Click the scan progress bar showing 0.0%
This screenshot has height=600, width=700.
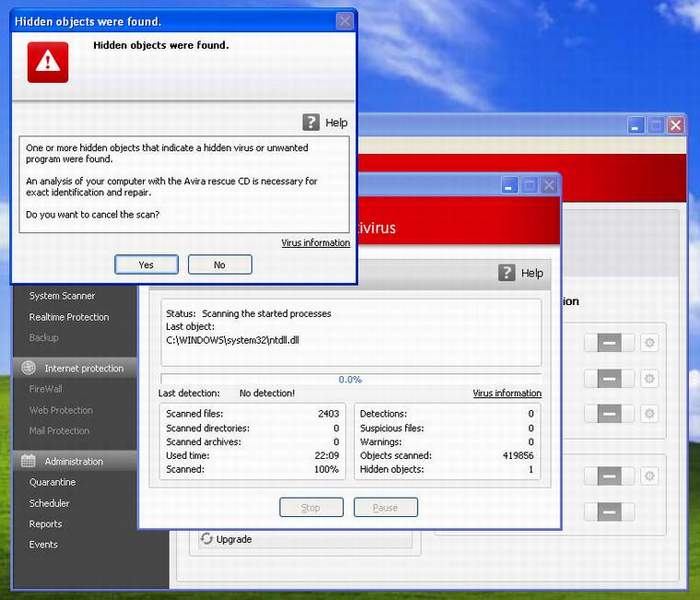point(350,379)
